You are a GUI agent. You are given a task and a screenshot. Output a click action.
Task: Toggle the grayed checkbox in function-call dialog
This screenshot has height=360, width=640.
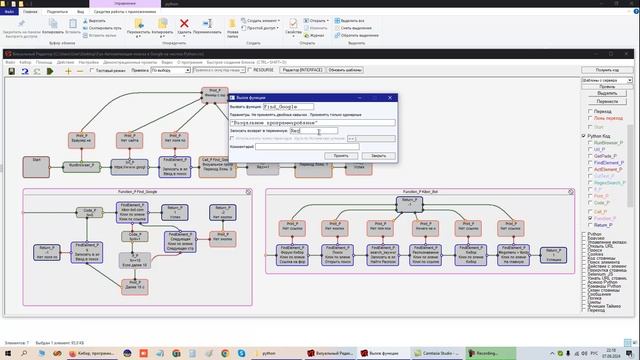232,139
